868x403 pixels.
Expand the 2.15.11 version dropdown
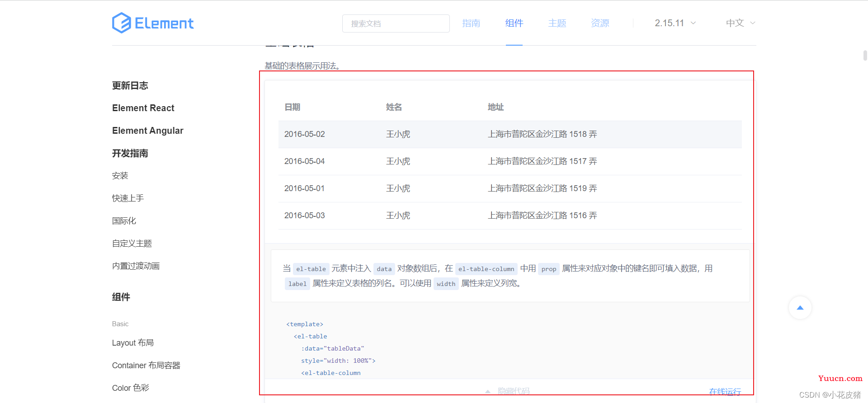(x=675, y=23)
